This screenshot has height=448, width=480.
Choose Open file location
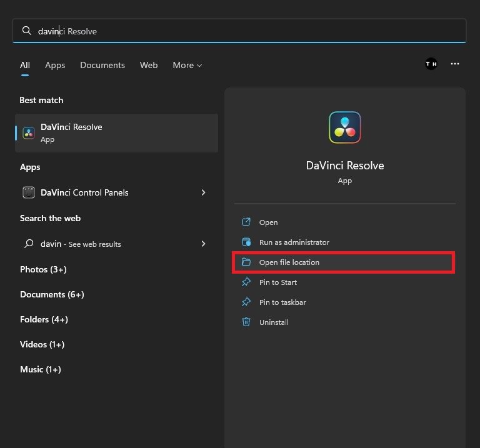point(289,262)
